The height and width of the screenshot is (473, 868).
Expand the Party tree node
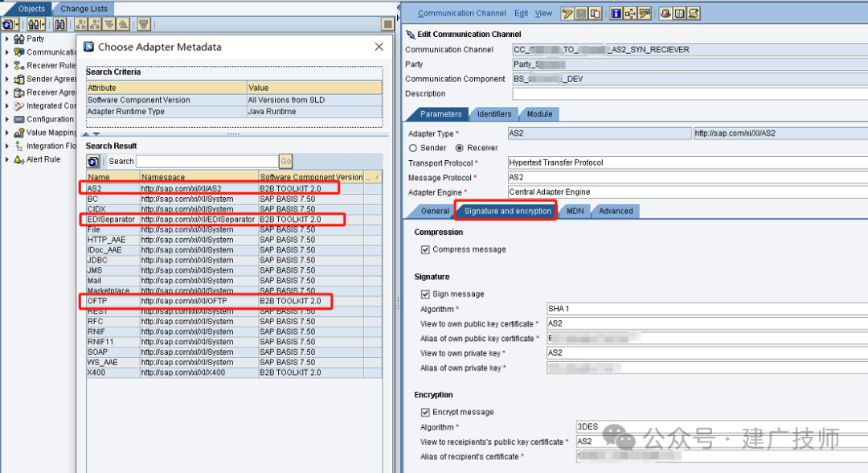[x=6, y=39]
